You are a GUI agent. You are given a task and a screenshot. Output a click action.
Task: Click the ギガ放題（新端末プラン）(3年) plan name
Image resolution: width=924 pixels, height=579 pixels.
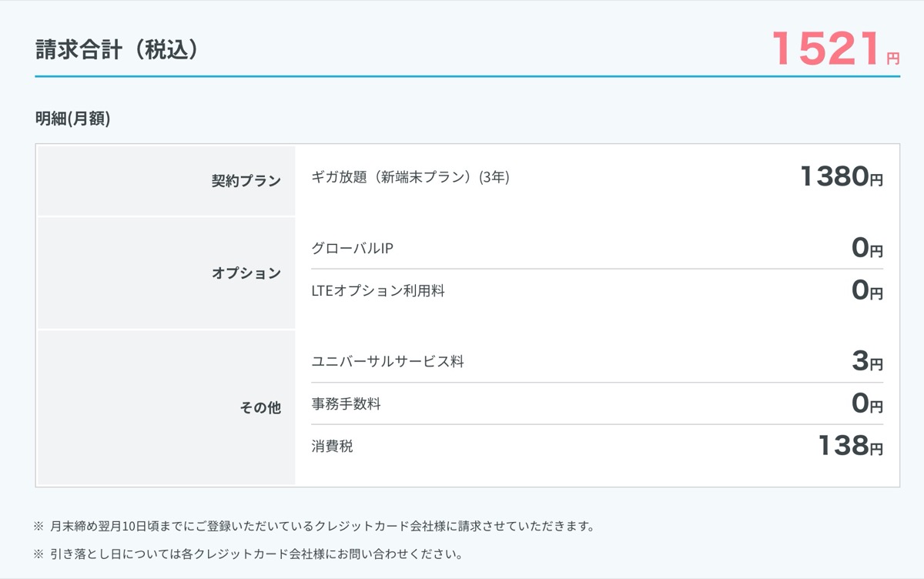pyautogui.click(x=410, y=177)
